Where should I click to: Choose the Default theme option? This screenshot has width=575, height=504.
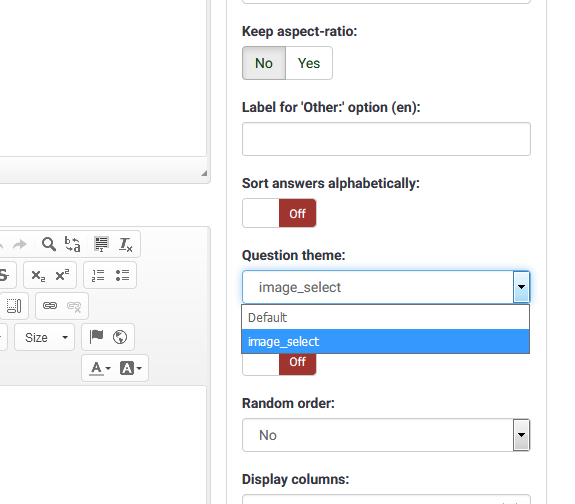tap(385, 317)
